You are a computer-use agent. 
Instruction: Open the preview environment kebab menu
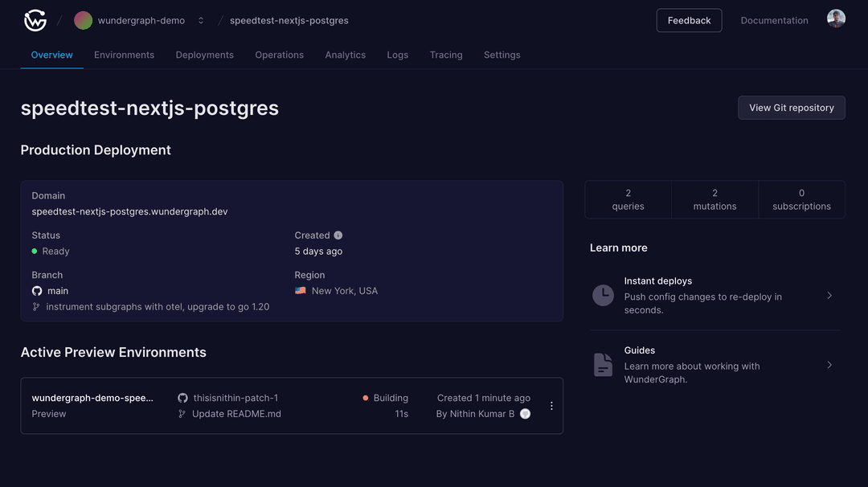pos(551,405)
